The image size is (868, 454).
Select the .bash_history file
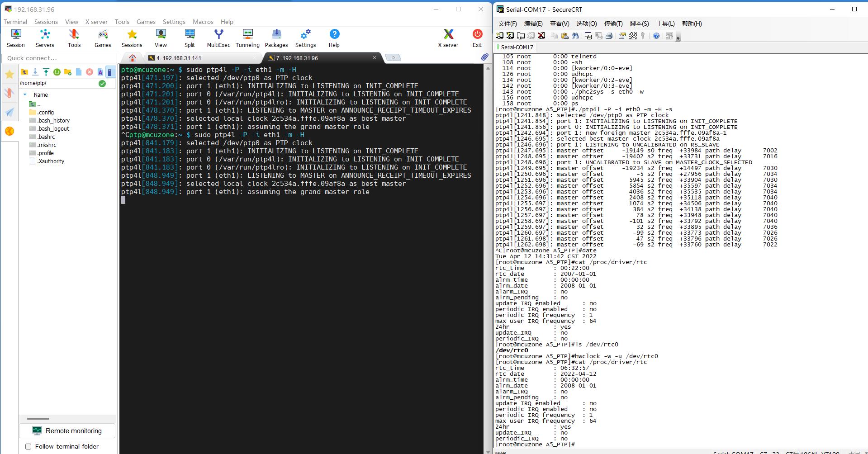pos(49,120)
